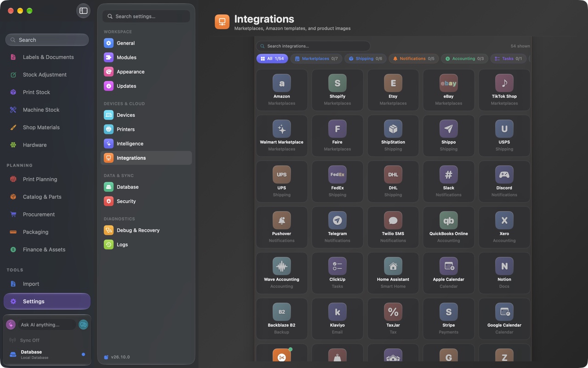This screenshot has width=588, height=368.
Task: Click the Ask AI anything field
Action: 47,325
